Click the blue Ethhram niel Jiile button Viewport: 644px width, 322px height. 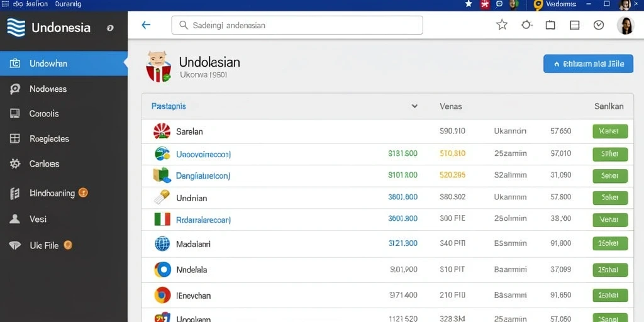click(588, 64)
